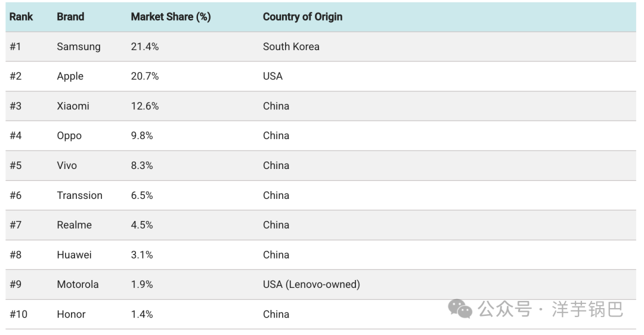Click the Samsung brand cell
Viewport: 644px width, 335px height.
click(79, 47)
